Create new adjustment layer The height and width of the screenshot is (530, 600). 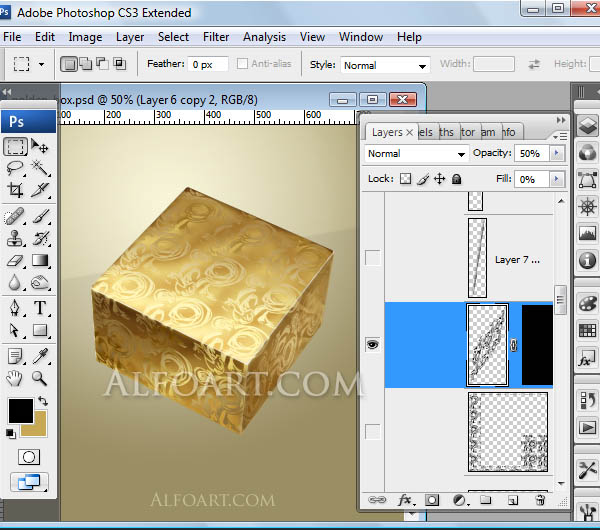[x=459, y=500]
